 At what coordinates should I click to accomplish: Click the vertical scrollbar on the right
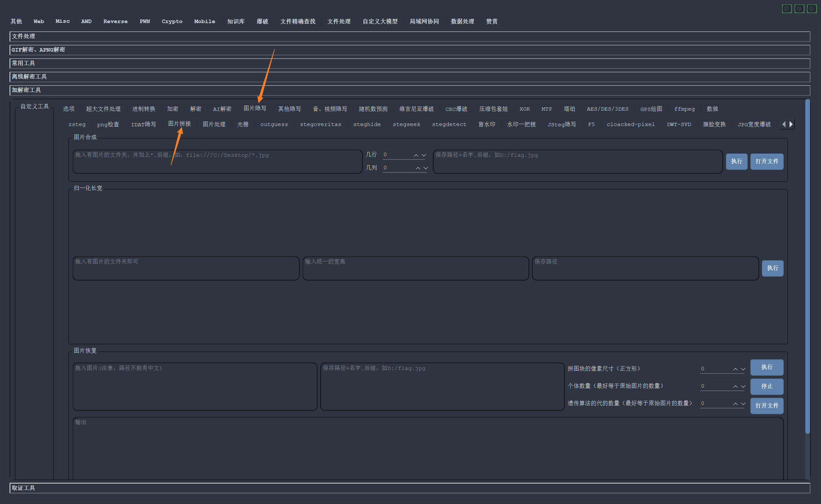(807, 267)
